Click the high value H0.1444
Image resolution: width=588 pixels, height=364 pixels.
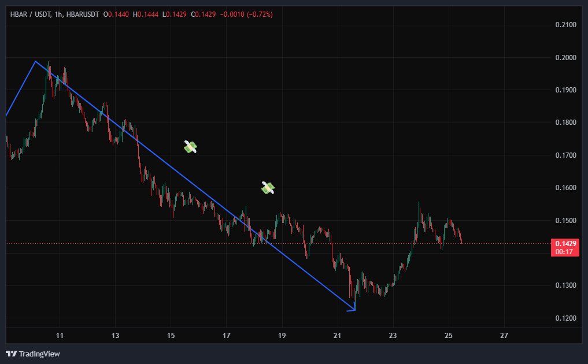point(146,14)
